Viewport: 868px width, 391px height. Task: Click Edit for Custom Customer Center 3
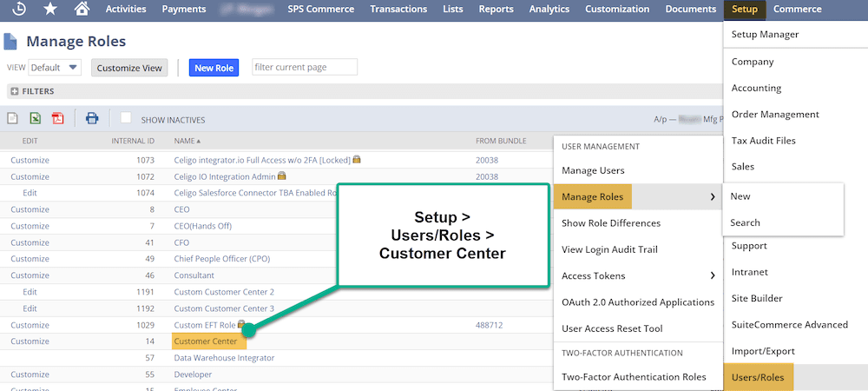coord(30,308)
